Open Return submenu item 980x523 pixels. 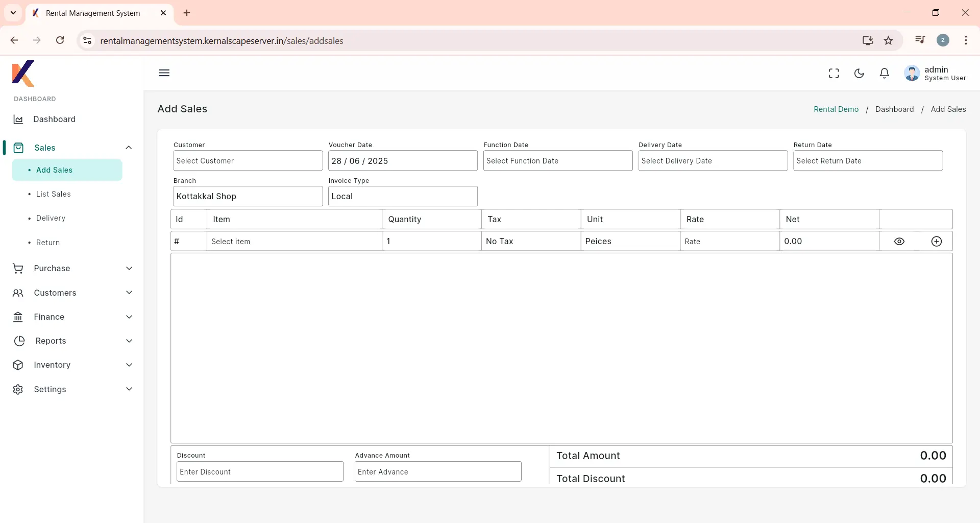pos(48,243)
